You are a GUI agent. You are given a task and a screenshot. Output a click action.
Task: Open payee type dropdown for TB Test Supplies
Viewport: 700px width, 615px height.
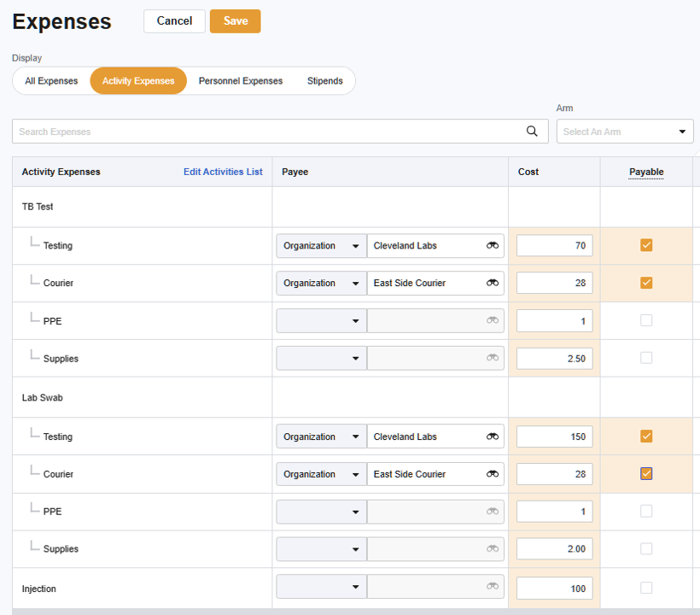click(321, 359)
